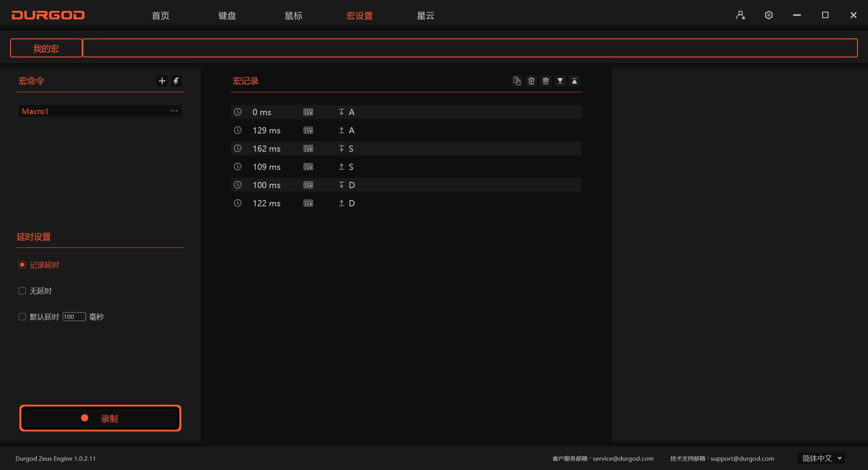Select the 162 ms S key-down record row

click(406, 148)
